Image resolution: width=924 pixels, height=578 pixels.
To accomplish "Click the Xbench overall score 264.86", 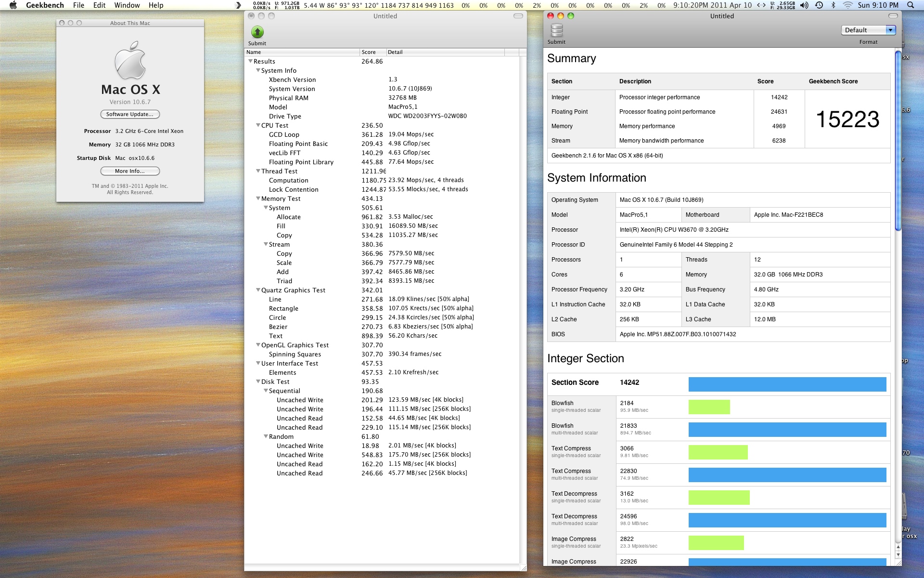I will pyautogui.click(x=372, y=61).
